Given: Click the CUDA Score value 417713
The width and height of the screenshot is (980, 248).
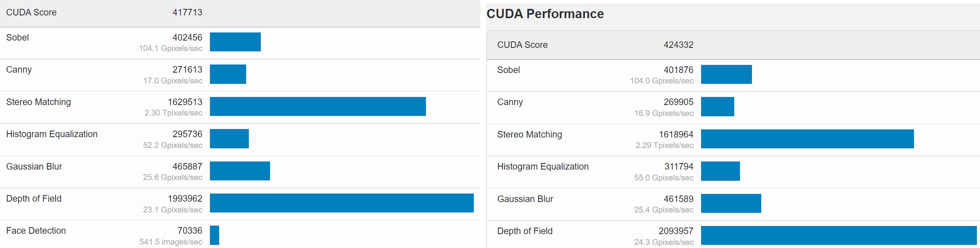Looking at the screenshot, I should 187,12.
